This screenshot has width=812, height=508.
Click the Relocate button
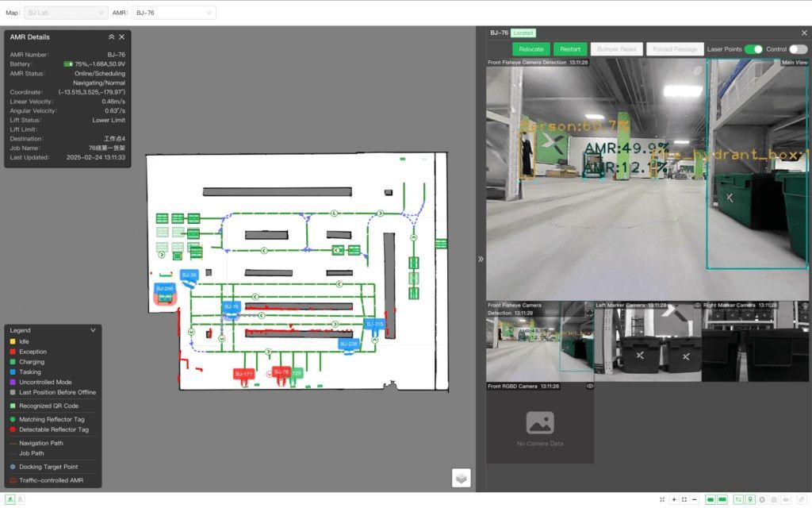point(531,49)
